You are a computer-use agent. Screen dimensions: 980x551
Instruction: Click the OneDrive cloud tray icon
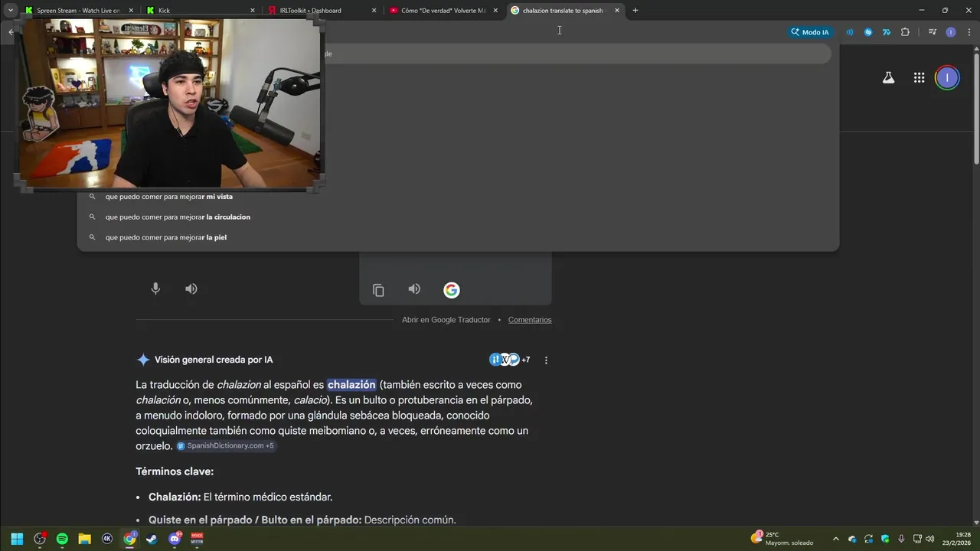(x=852, y=539)
